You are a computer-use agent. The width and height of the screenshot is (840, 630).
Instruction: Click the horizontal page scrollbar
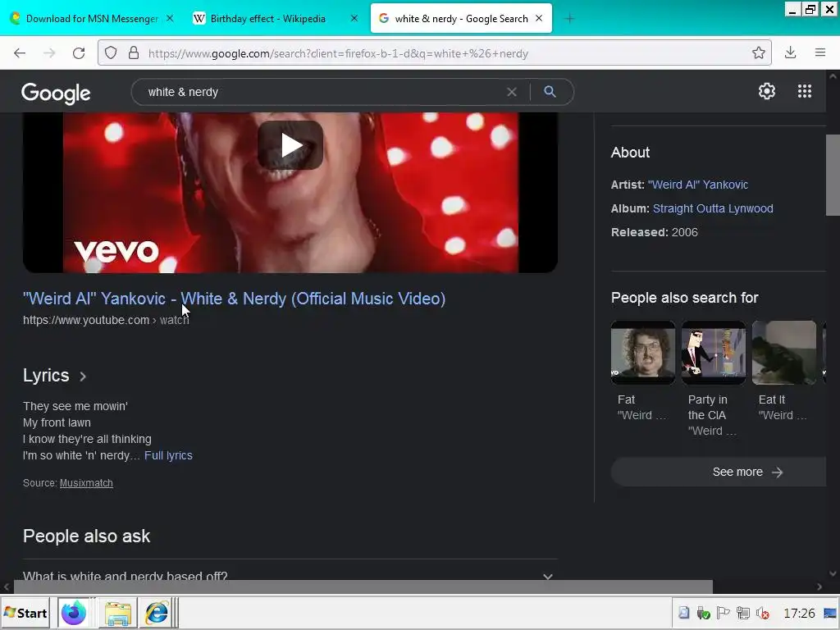click(x=363, y=587)
